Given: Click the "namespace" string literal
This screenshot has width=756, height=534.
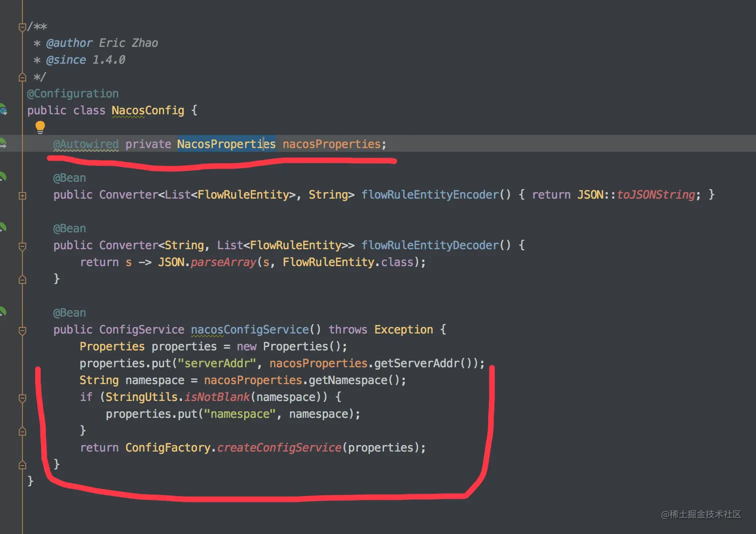Looking at the screenshot, I should point(240,414).
